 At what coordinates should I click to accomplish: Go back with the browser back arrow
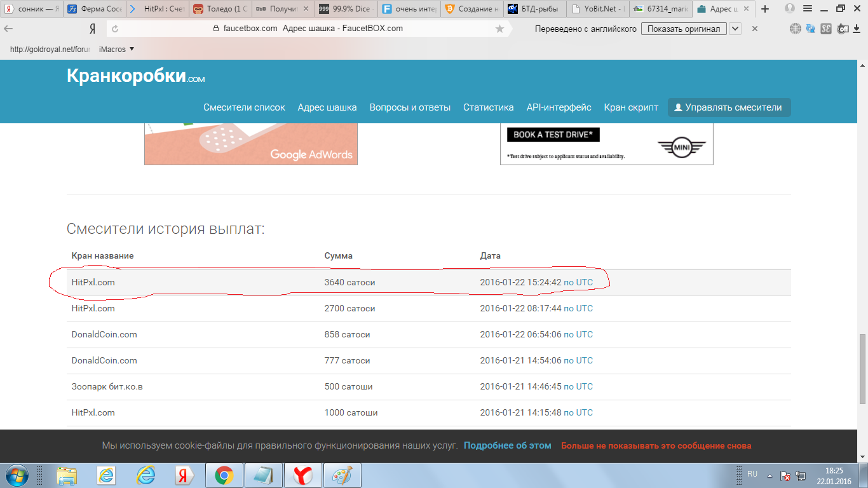point(8,29)
